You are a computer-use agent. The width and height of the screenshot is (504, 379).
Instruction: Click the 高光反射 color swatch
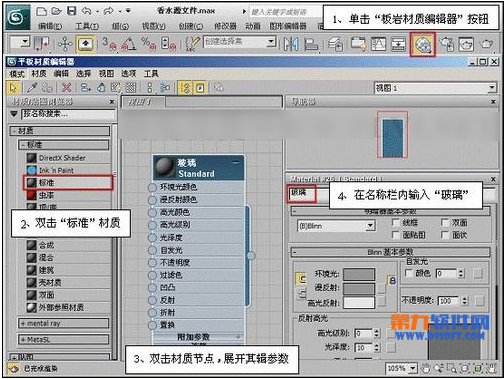click(359, 302)
